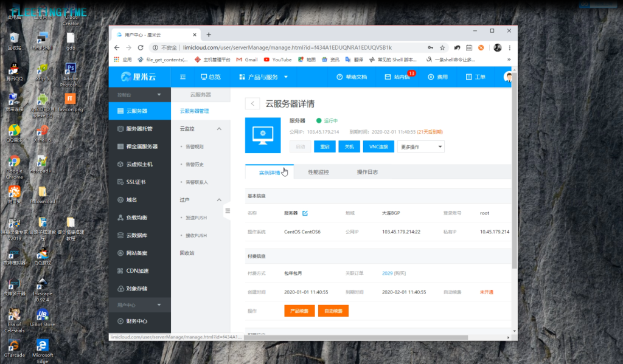Open Gmail bookmark
Screen dimensions: 623x364
247,60
